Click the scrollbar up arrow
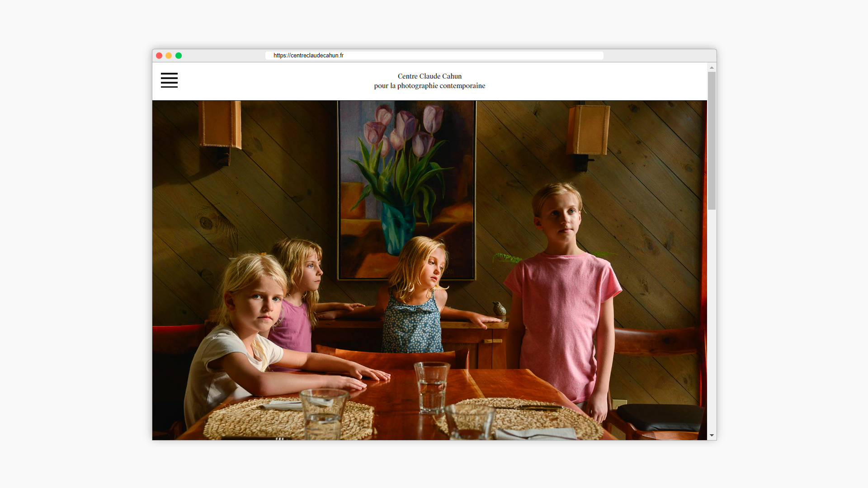This screenshot has height=488, width=868. [x=712, y=67]
